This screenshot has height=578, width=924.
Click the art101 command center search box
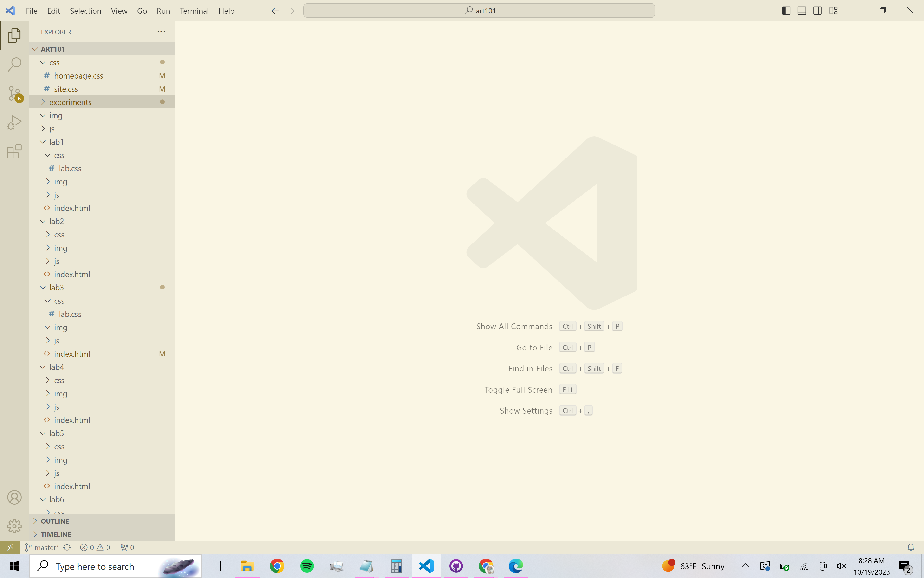479,11
